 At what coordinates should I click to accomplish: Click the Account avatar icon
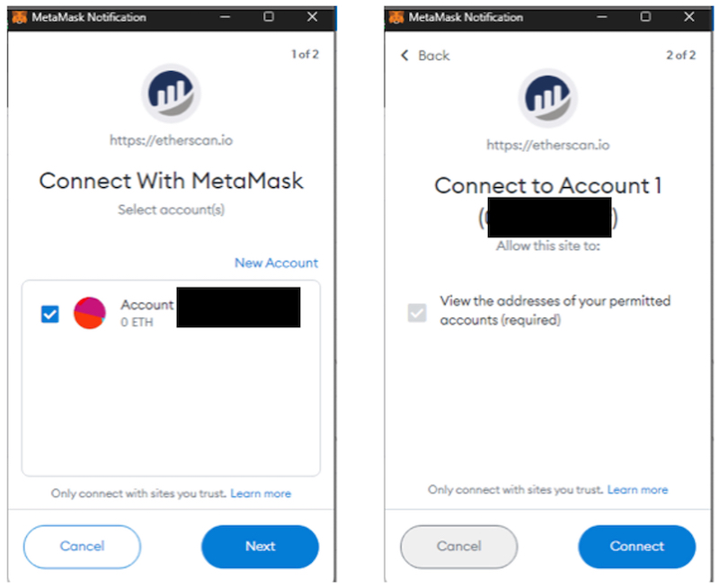tap(90, 313)
